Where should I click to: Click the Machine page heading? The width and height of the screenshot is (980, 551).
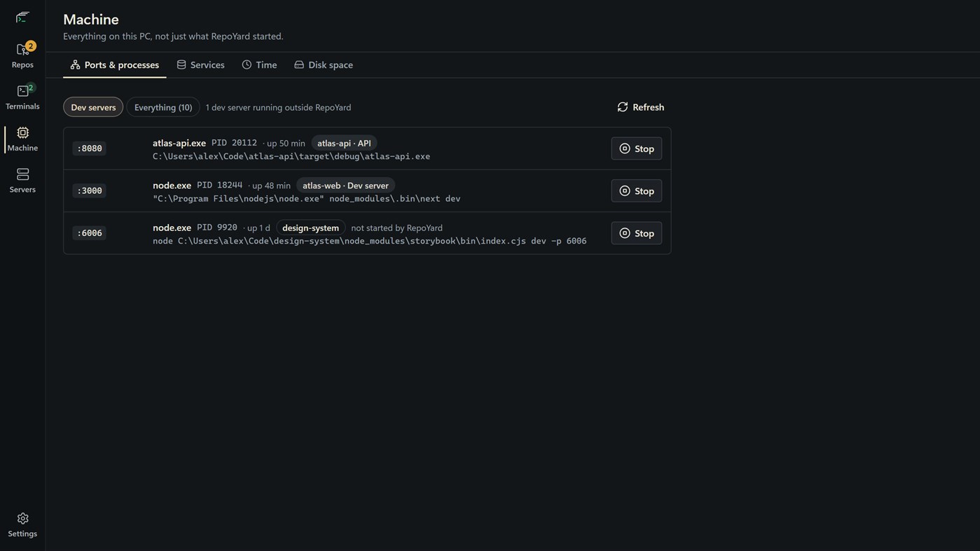pos(91,20)
